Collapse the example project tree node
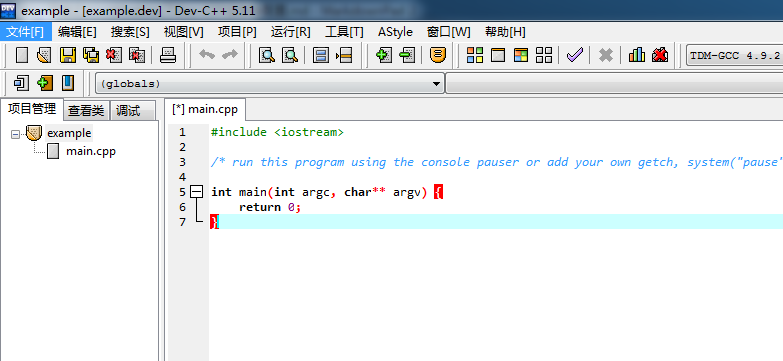Screen dimensions: 783x361 [x=15, y=134]
